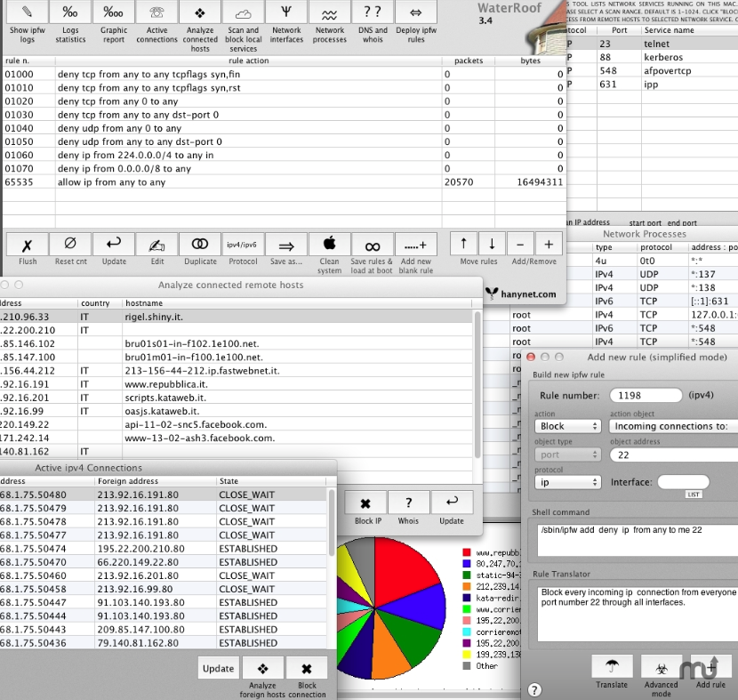Click blue legend swatch 80.247.70
The image size is (738, 700).
point(467,564)
